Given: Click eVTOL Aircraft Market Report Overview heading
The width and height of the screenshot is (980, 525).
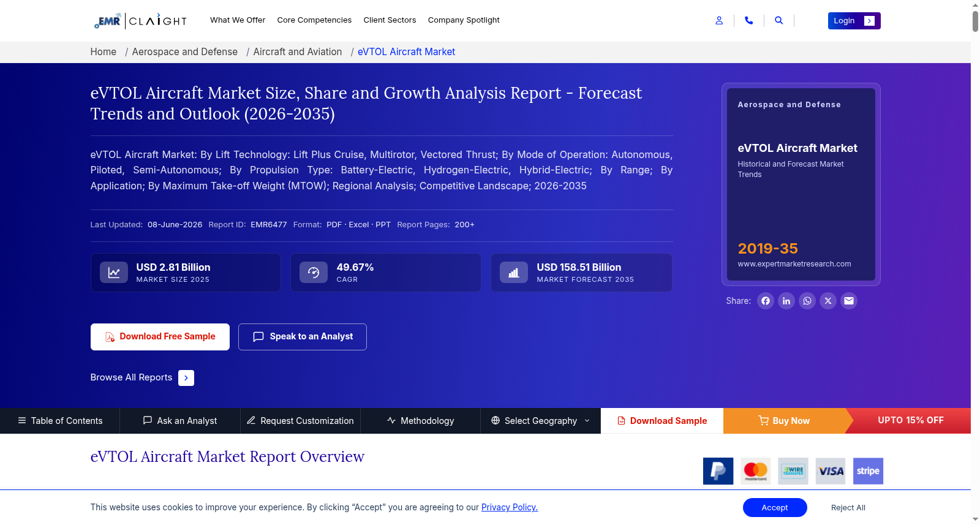Looking at the screenshot, I should [x=227, y=457].
